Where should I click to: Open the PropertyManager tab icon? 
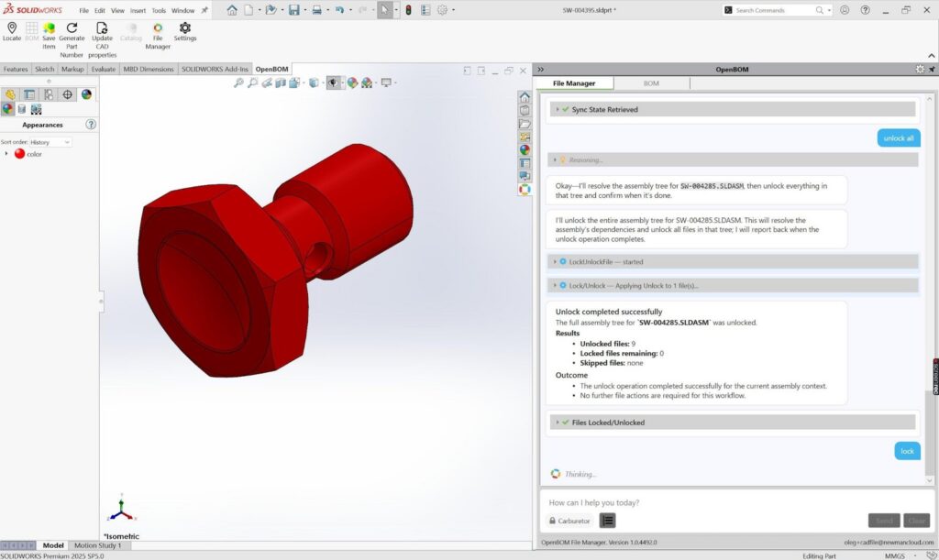pyautogui.click(x=29, y=94)
